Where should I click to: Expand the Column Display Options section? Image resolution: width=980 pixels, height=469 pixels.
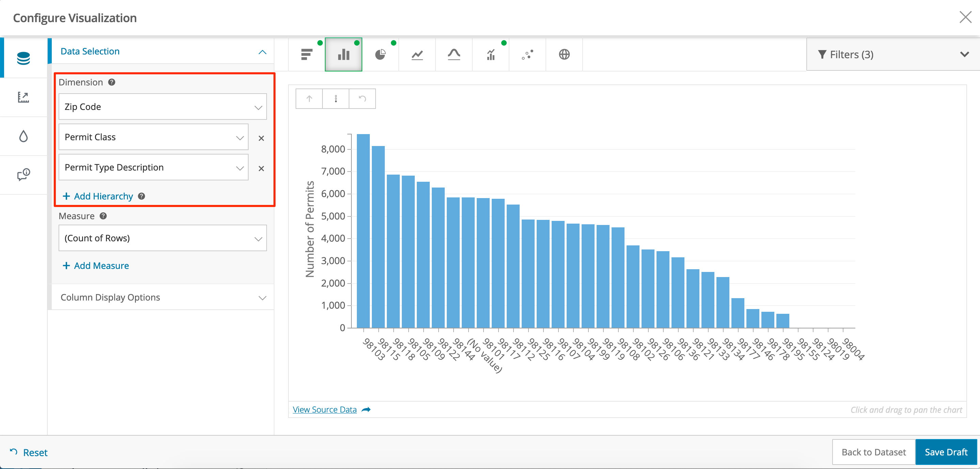[x=162, y=297]
